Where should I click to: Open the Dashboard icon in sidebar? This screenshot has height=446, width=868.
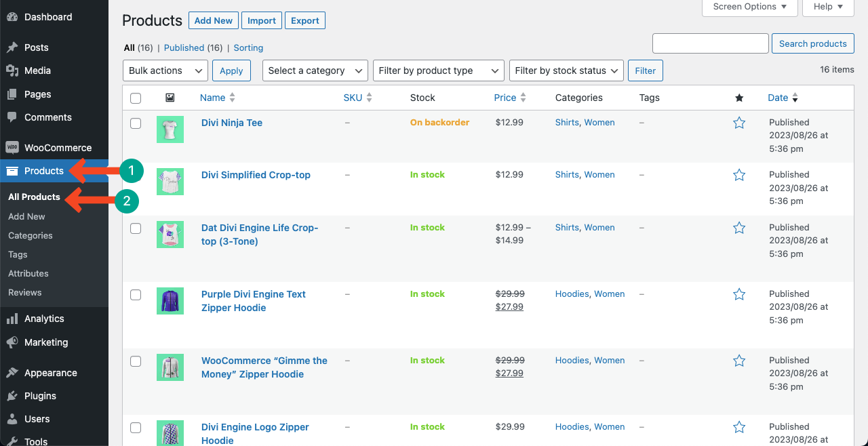[x=12, y=17]
